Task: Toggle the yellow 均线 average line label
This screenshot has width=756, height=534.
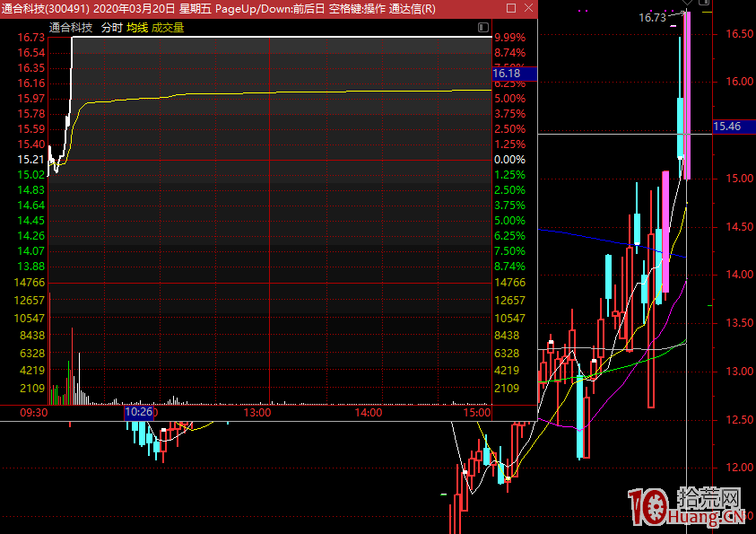Action: tap(136, 28)
